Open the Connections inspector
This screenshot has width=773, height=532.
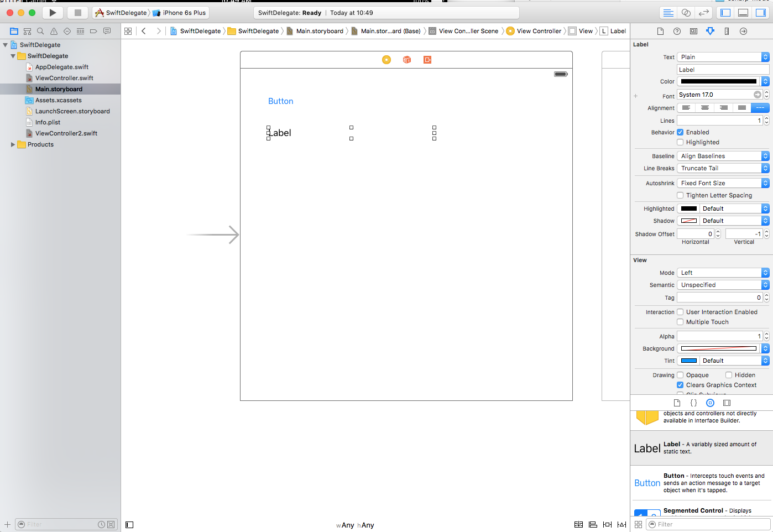(743, 32)
